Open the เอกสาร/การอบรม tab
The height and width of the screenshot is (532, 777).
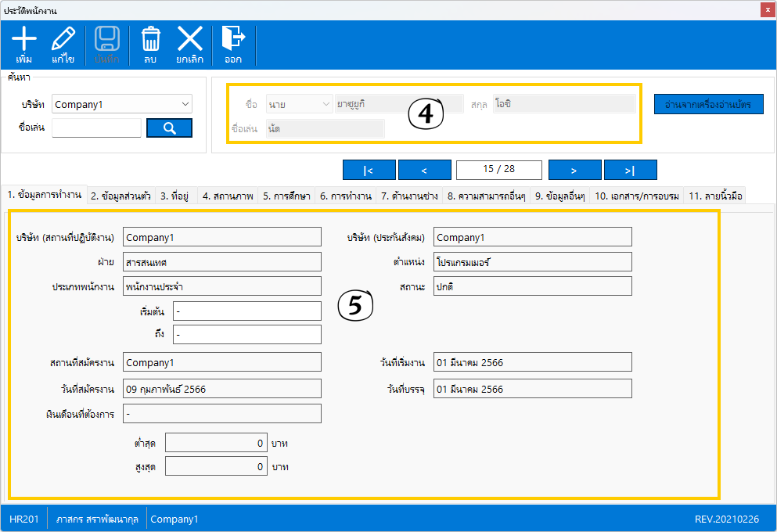pos(637,196)
